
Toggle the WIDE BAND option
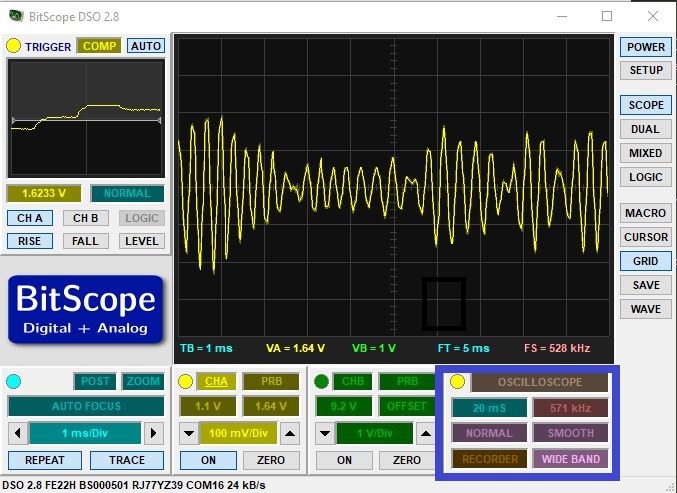point(570,459)
